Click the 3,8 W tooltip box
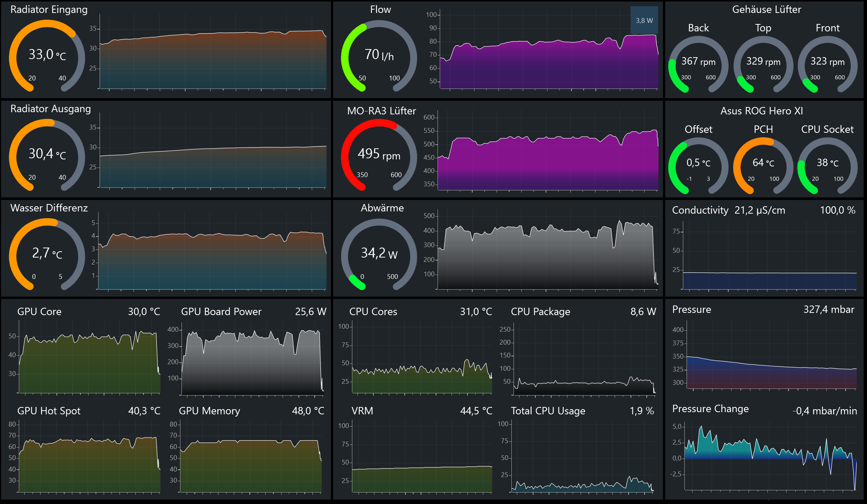The image size is (867, 504). (644, 21)
